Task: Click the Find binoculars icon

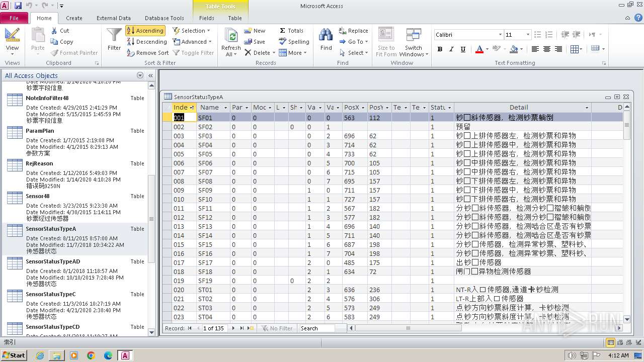Action: (x=326, y=39)
